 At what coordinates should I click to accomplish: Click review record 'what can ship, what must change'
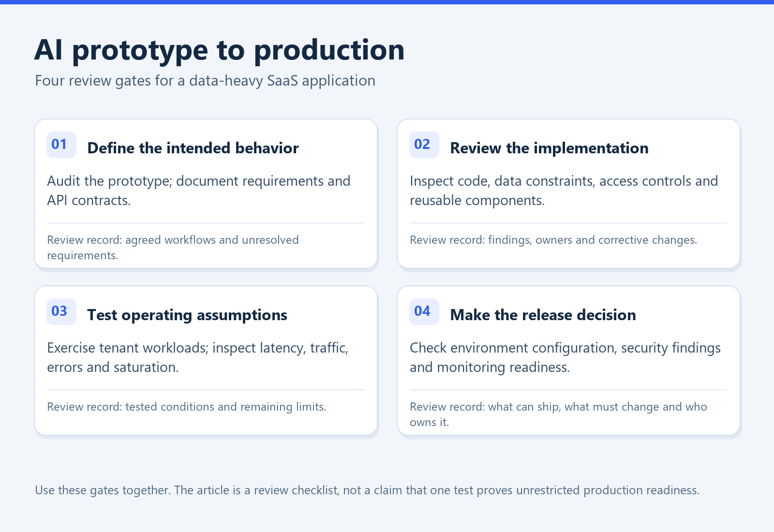tap(558, 414)
